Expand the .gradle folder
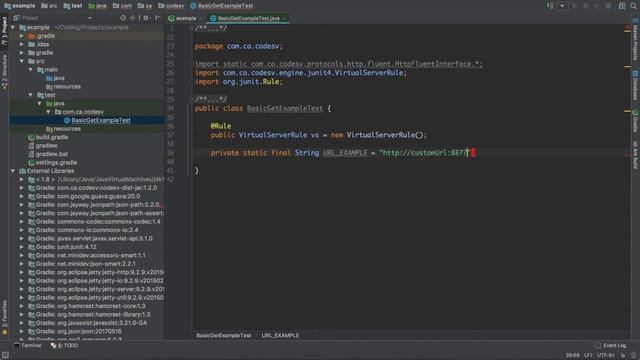 (x=22, y=36)
